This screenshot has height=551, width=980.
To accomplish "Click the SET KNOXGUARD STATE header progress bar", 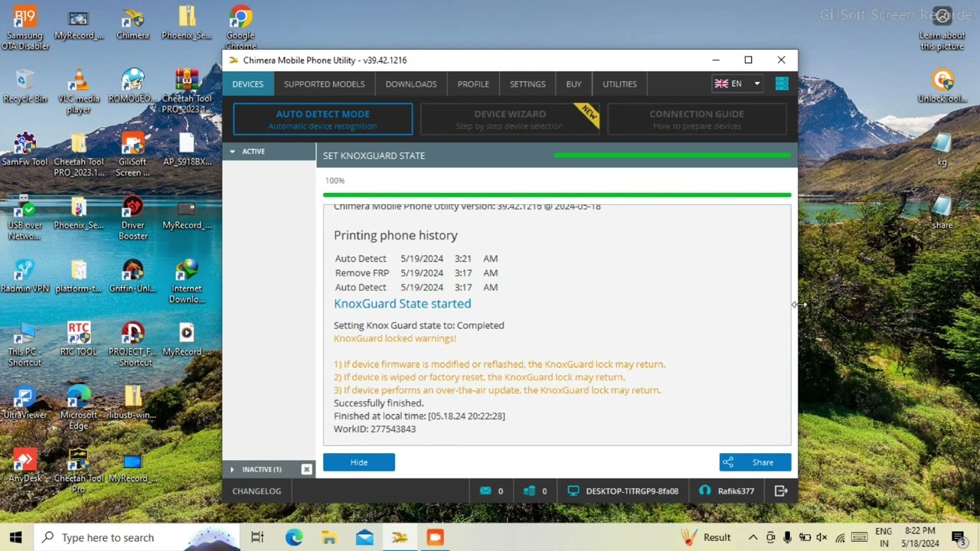I will click(672, 155).
